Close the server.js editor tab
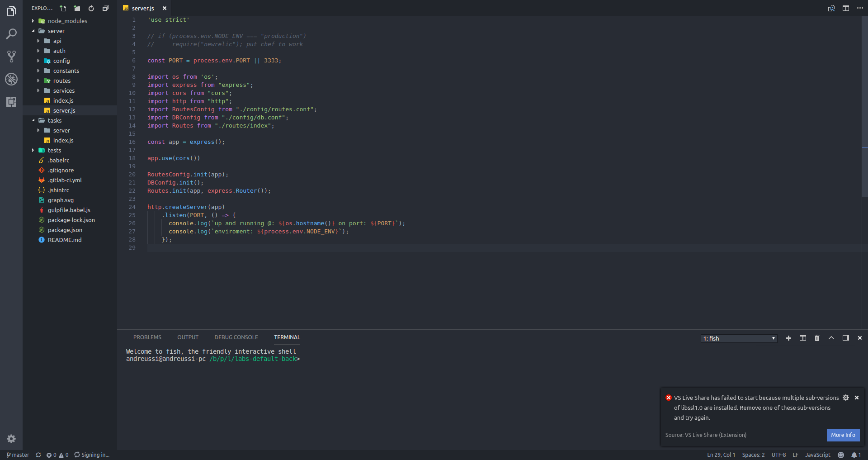This screenshot has height=460, width=868. click(165, 8)
